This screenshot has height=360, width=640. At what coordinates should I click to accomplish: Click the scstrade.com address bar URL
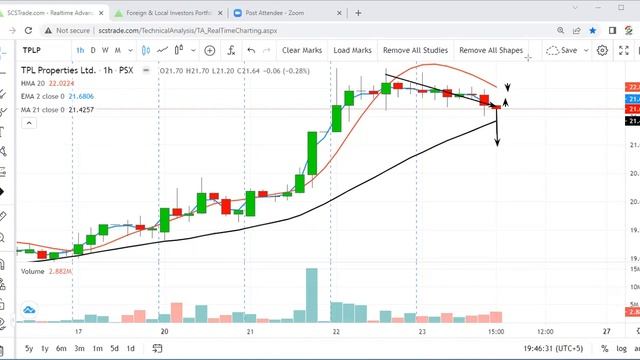(x=188, y=31)
